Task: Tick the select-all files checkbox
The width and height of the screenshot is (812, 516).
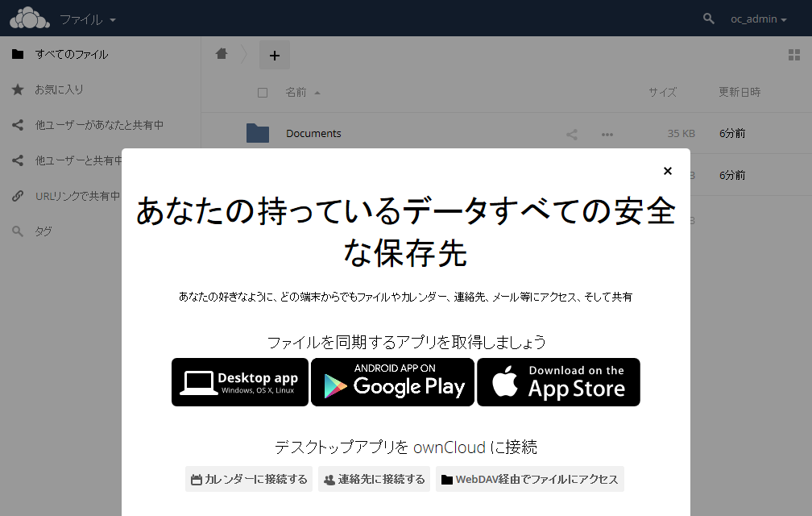Action: pos(263,93)
